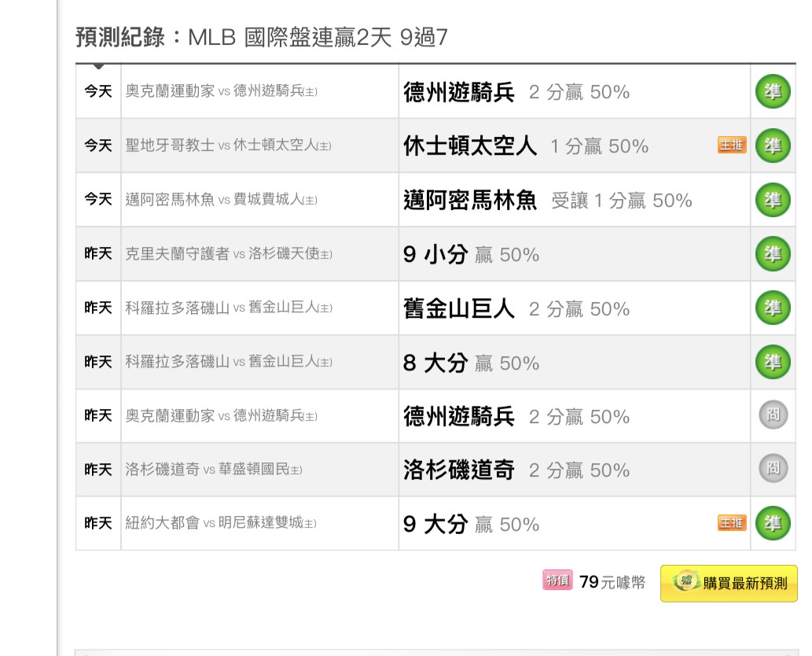
Task: Click orange 主推 tag on 9 大分 row
Action: point(732,523)
